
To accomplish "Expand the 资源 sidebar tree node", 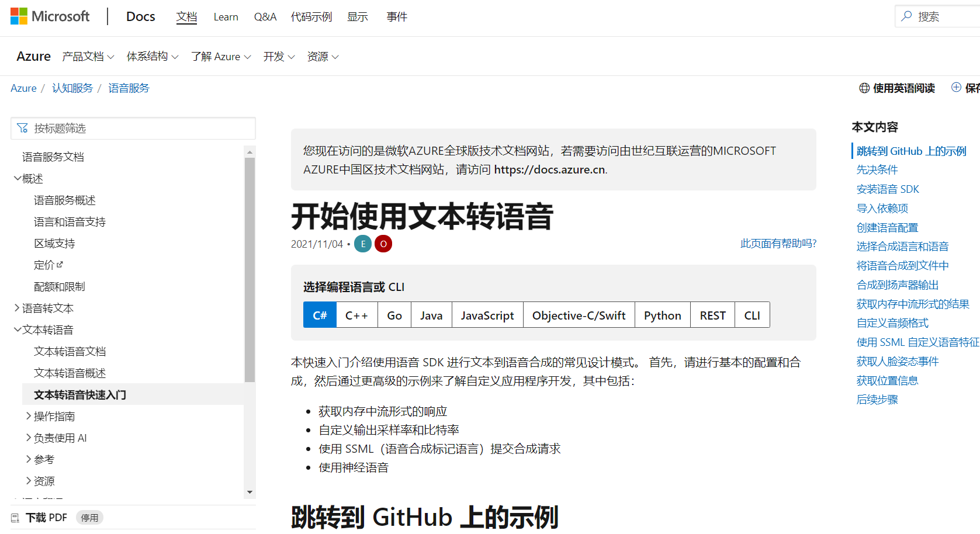I will [x=29, y=481].
